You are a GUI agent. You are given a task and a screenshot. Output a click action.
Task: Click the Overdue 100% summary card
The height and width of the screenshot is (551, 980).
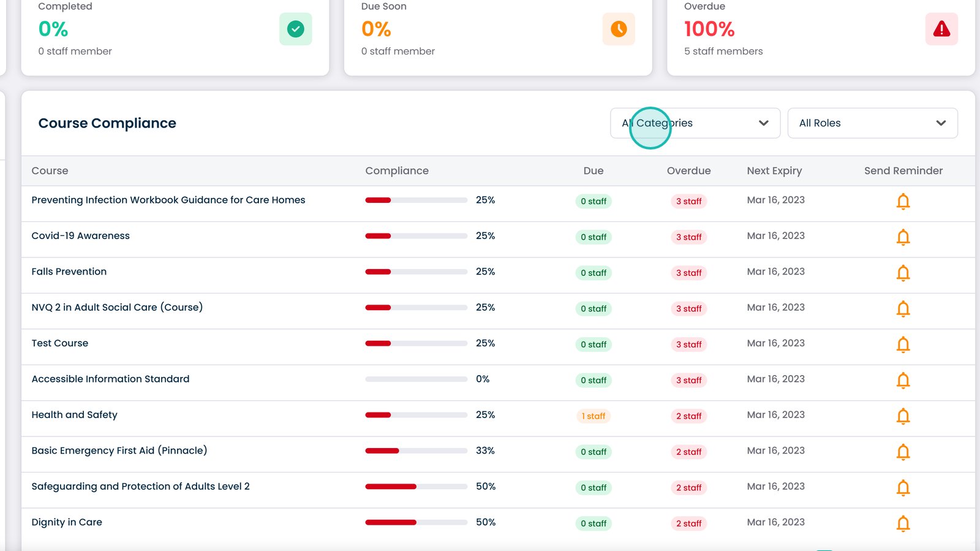(x=820, y=37)
